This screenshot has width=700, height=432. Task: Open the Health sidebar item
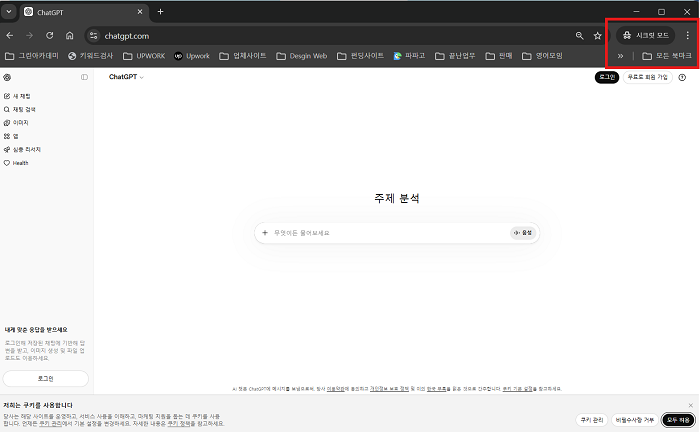click(x=16, y=163)
